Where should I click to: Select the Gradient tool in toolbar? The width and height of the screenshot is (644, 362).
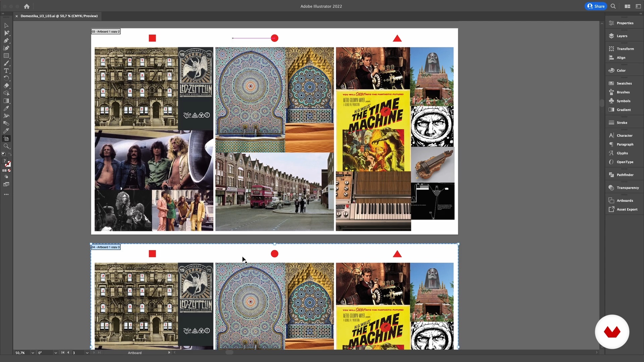[6, 101]
